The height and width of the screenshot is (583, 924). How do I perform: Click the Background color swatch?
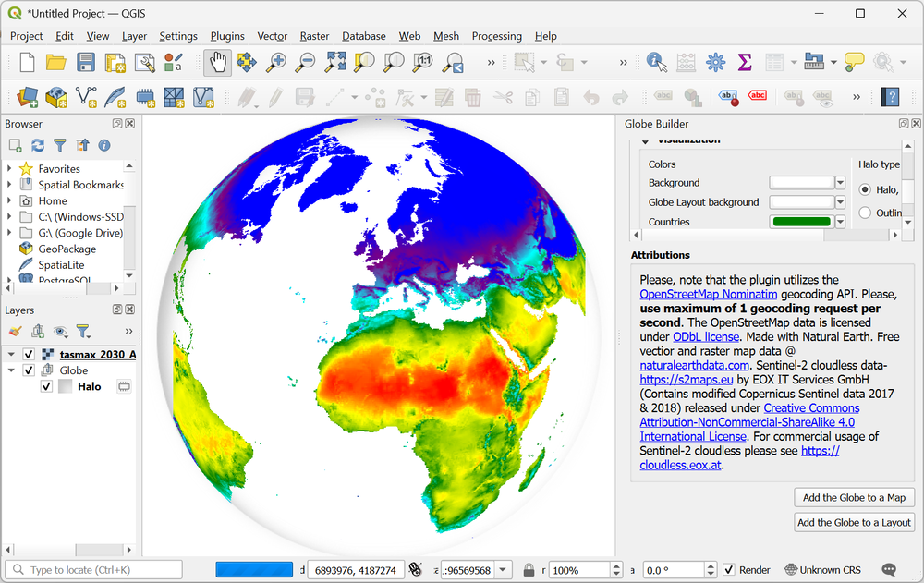coord(802,183)
